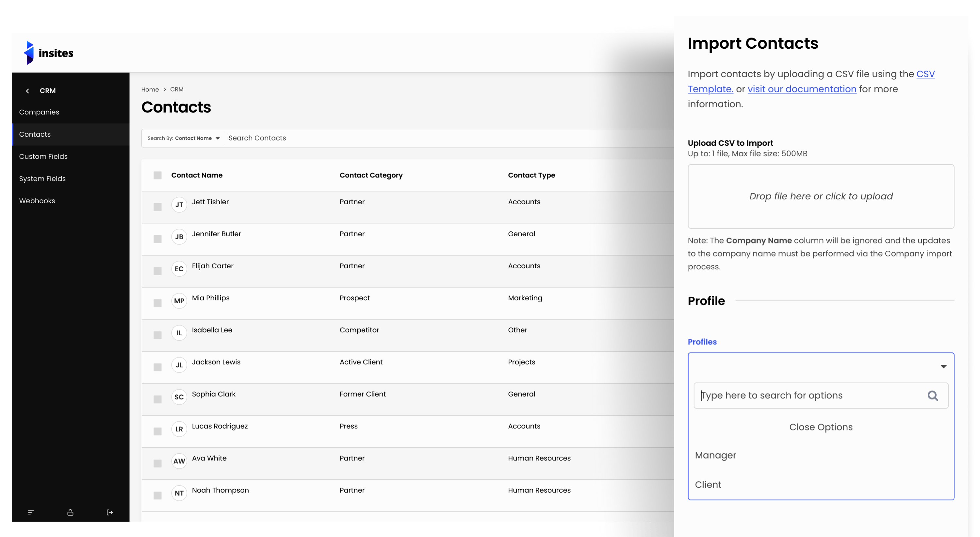
Task: Click the search magnifier icon in options
Action: pyautogui.click(x=932, y=395)
